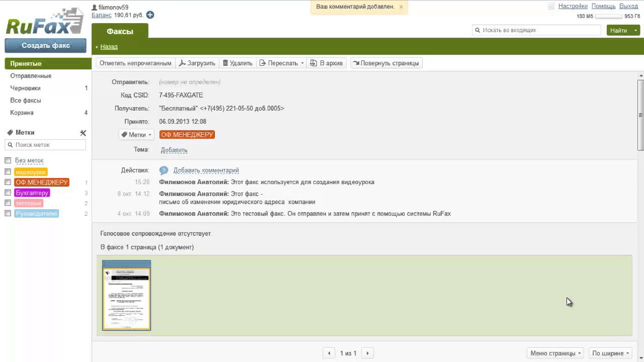Click the RuFax logo
Image resolution: width=644 pixels, height=362 pixels.
(44, 21)
